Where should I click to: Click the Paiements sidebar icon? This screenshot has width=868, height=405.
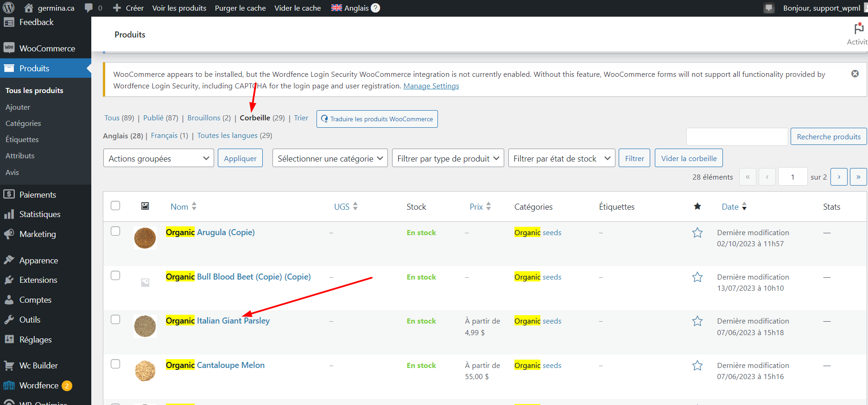pyautogui.click(x=9, y=194)
